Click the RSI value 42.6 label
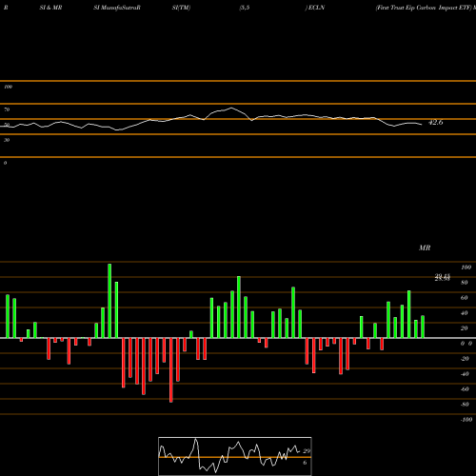Screen dimensions: 476x476 point(435,123)
